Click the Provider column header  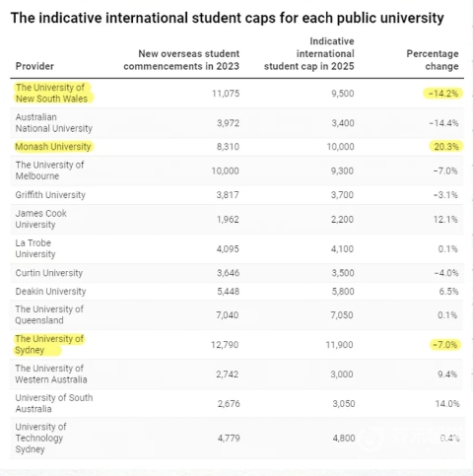click(34, 66)
